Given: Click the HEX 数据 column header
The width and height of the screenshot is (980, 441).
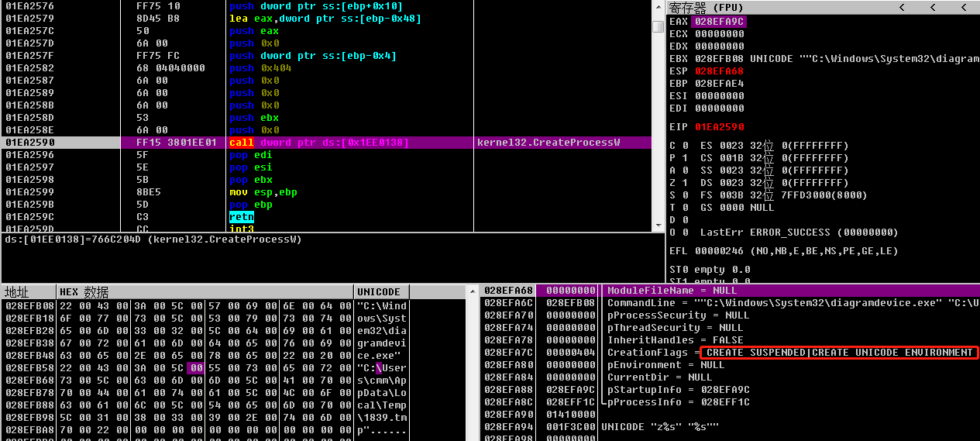Looking at the screenshot, I should (x=84, y=291).
